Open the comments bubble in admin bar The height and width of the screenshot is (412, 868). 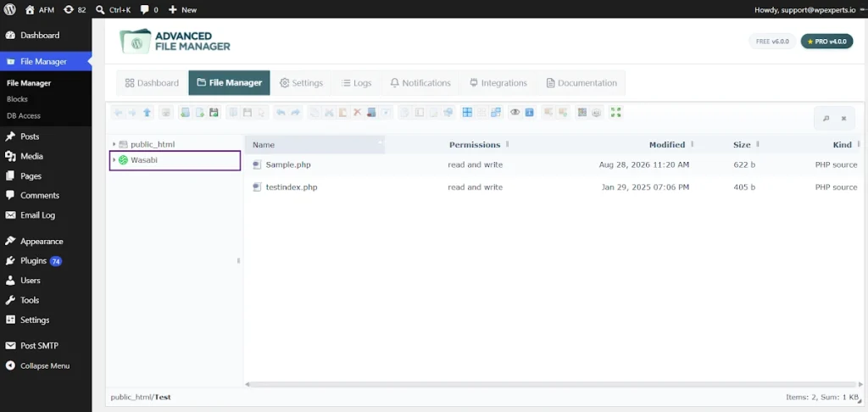149,9
